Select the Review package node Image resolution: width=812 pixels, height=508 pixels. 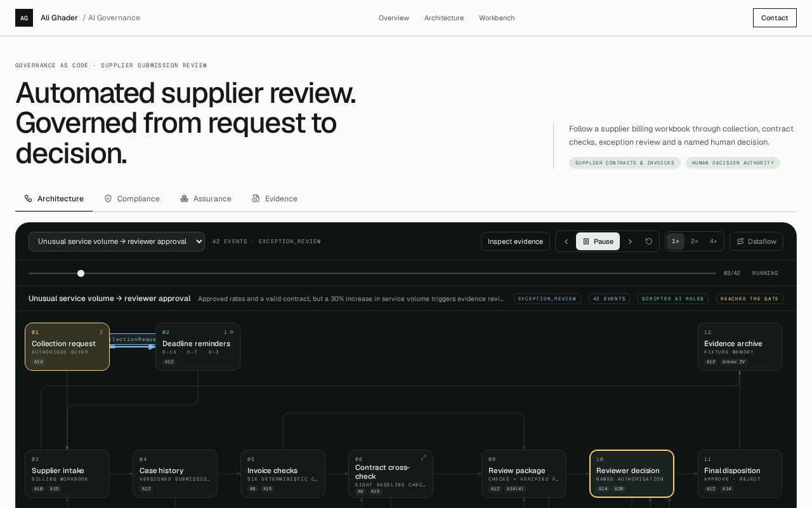point(524,474)
